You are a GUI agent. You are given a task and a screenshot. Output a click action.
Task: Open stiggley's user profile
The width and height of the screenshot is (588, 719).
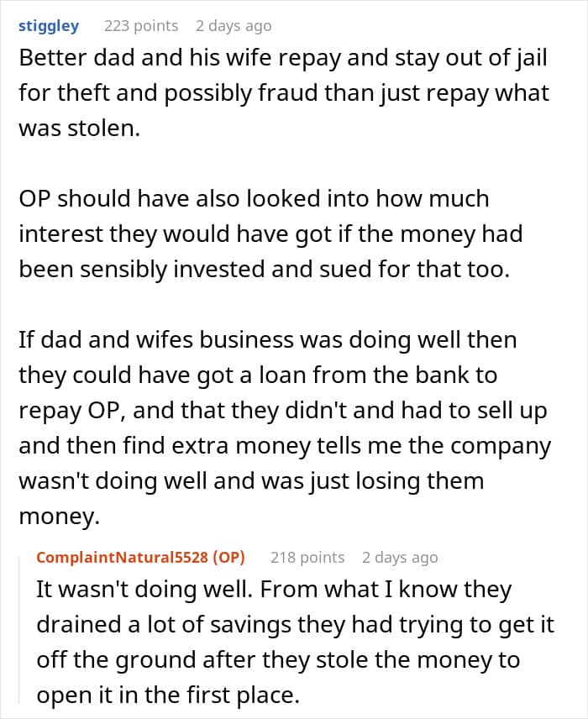pos(49,26)
